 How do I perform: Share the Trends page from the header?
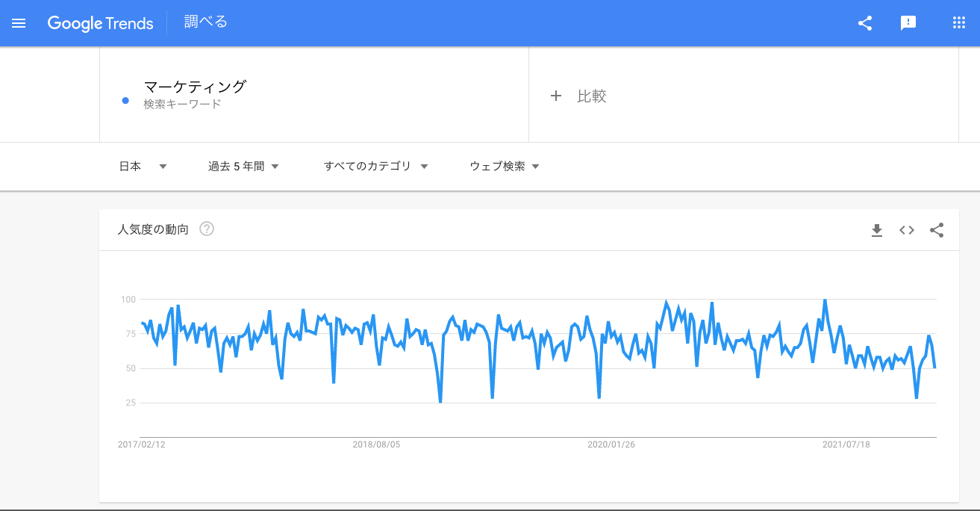tap(865, 22)
